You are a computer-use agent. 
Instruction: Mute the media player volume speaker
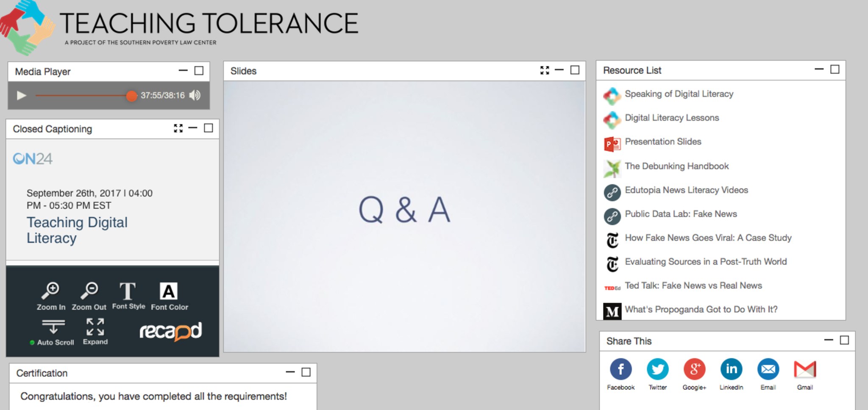[195, 95]
